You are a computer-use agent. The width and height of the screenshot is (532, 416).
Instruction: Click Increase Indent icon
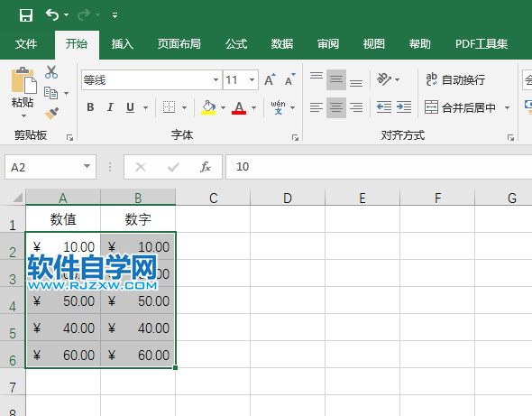[404, 107]
